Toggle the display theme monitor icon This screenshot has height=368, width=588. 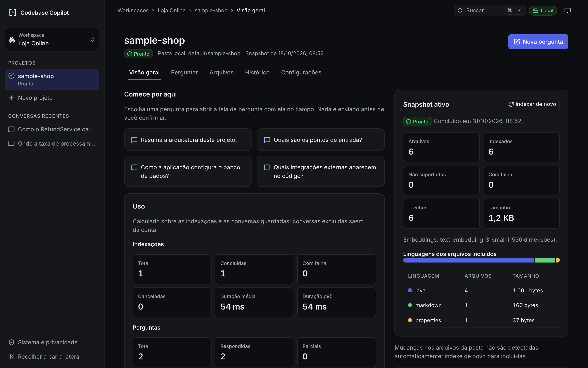(567, 10)
